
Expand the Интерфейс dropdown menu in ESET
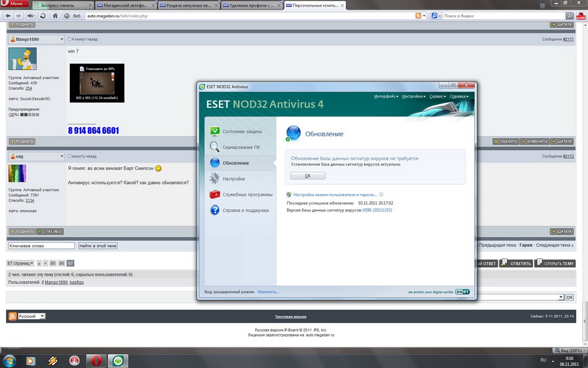[386, 97]
